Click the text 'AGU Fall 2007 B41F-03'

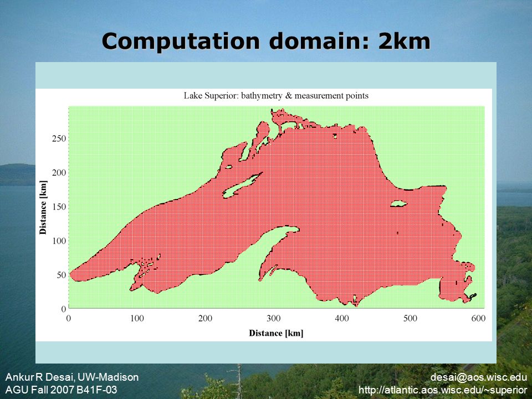click(61, 390)
